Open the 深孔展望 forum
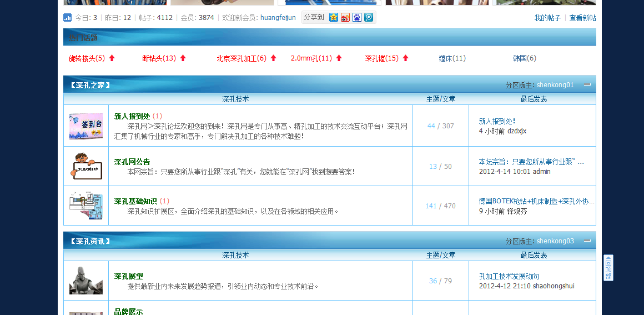This screenshot has width=644, height=315. [x=129, y=276]
